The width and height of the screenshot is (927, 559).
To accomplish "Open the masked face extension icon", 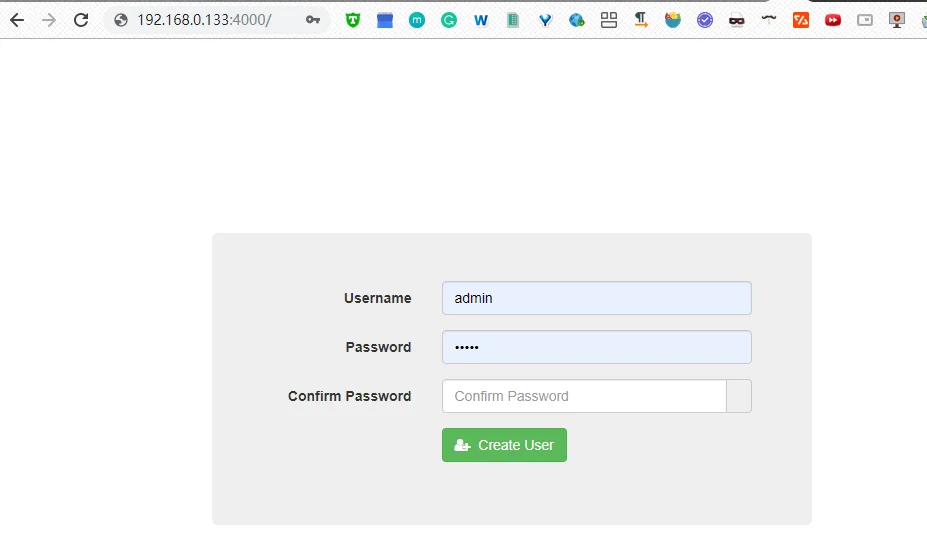I will [737, 20].
